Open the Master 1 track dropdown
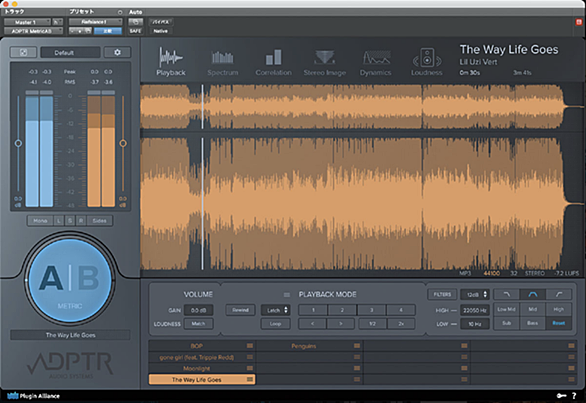 [27, 22]
